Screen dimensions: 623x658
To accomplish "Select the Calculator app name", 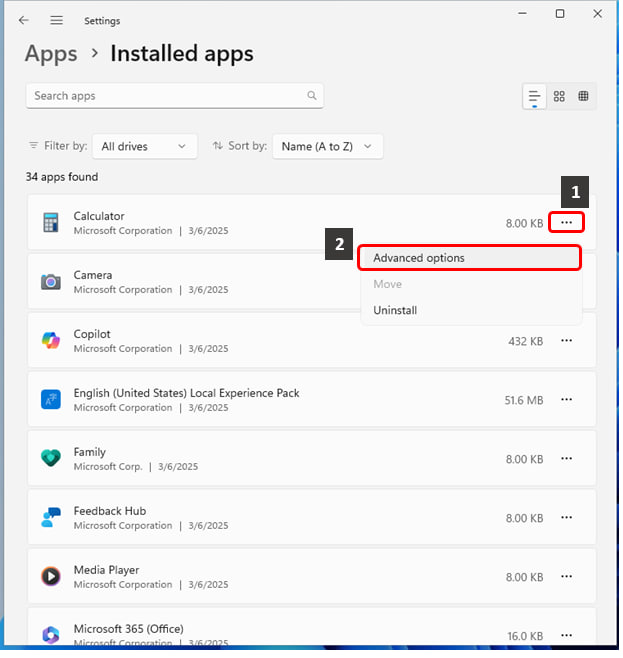I will point(99,216).
